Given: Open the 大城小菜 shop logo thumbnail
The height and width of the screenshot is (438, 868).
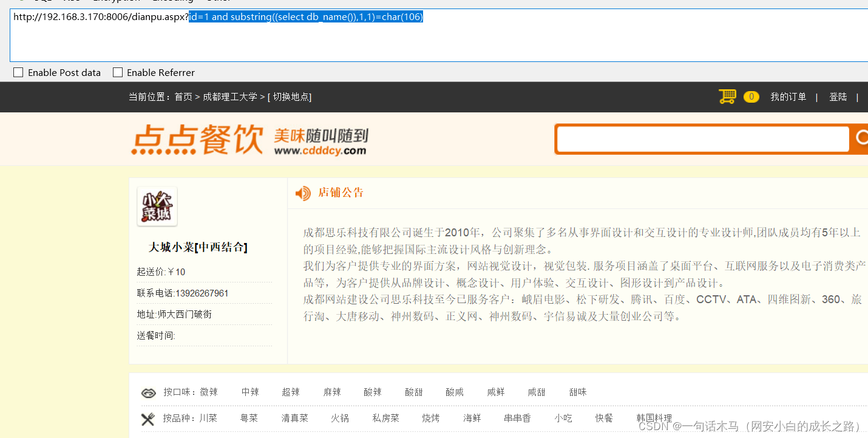Looking at the screenshot, I should tap(157, 207).
